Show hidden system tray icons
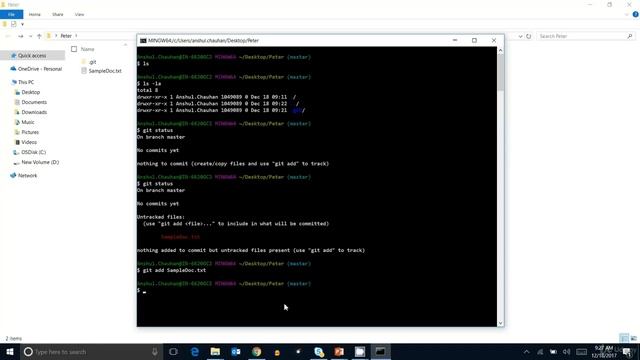Viewport: 640px width, 360px height. 527,352
